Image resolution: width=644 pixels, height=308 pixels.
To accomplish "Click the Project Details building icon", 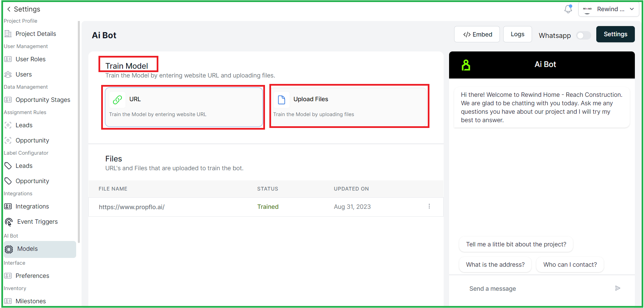I will click(x=8, y=34).
